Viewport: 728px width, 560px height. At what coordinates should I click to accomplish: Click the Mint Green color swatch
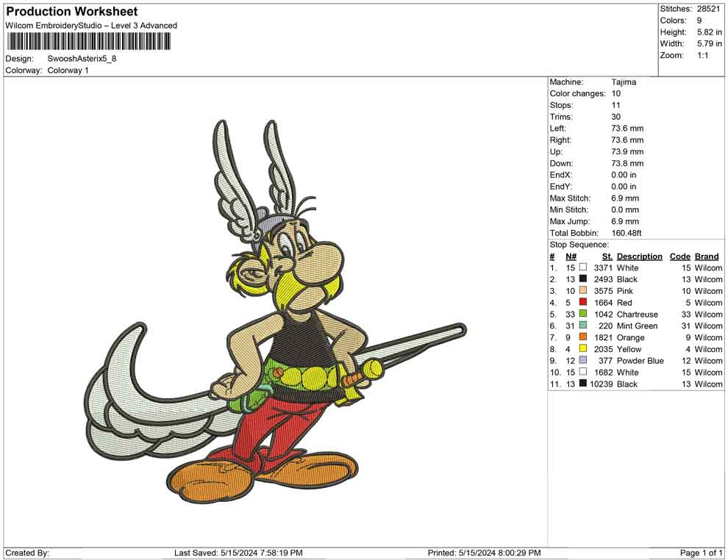583,326
